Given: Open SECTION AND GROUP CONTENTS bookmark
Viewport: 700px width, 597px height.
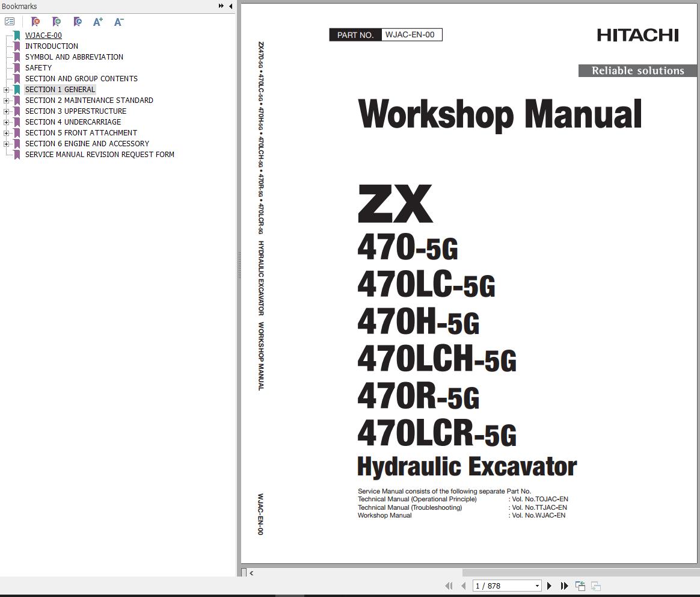Looking at the screenshot, I should point(81,79).
